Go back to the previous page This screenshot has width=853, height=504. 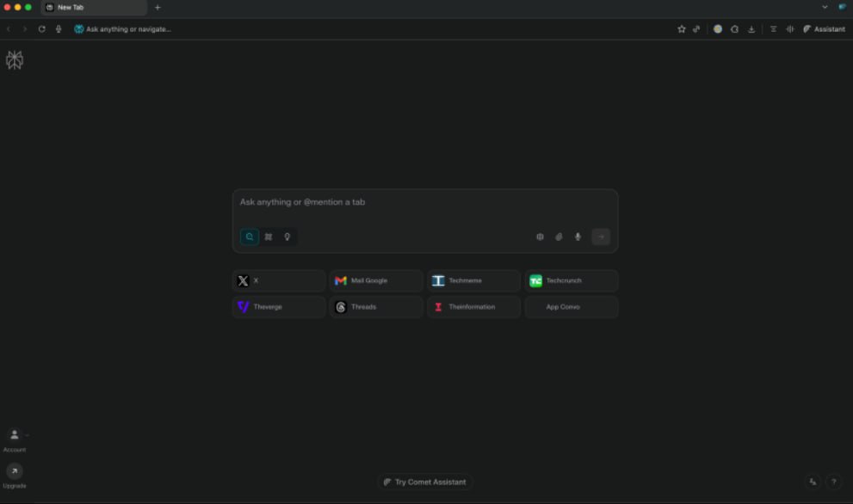(x=9, y=29)
